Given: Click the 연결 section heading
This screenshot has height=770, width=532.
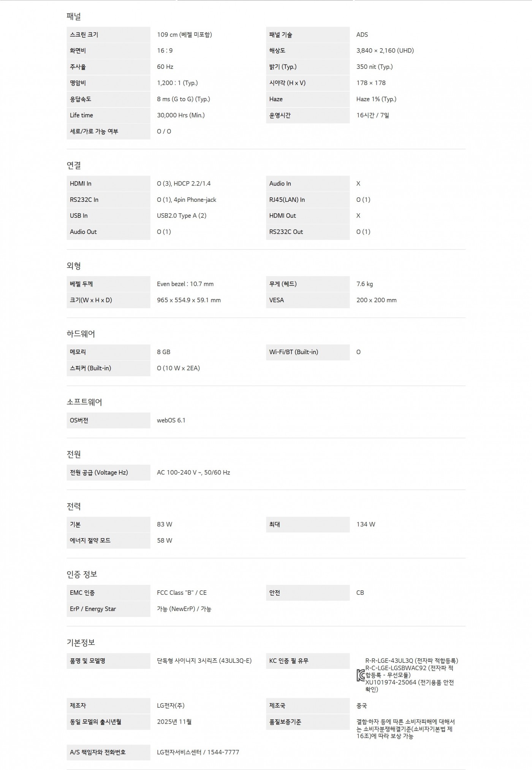Looking at the screenshot, I should click(x=74, y=165).
